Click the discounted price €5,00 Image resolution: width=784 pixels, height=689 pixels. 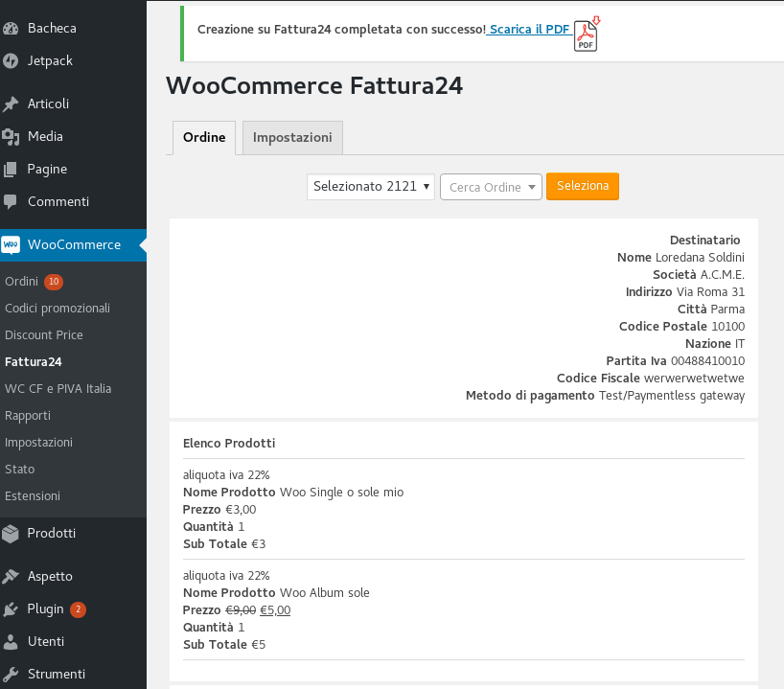275,610
